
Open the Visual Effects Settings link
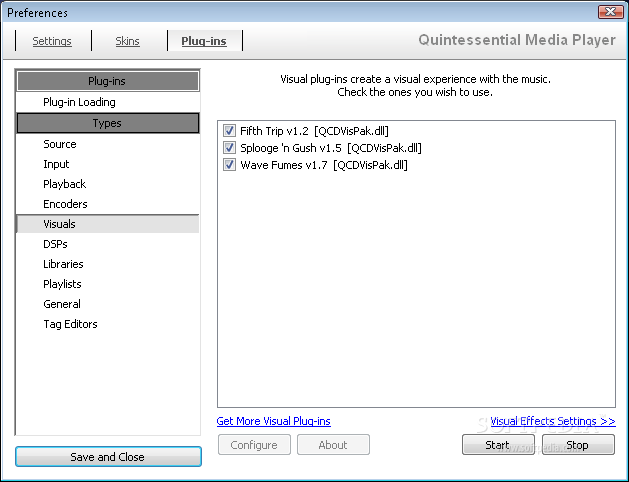click(553, 421)
